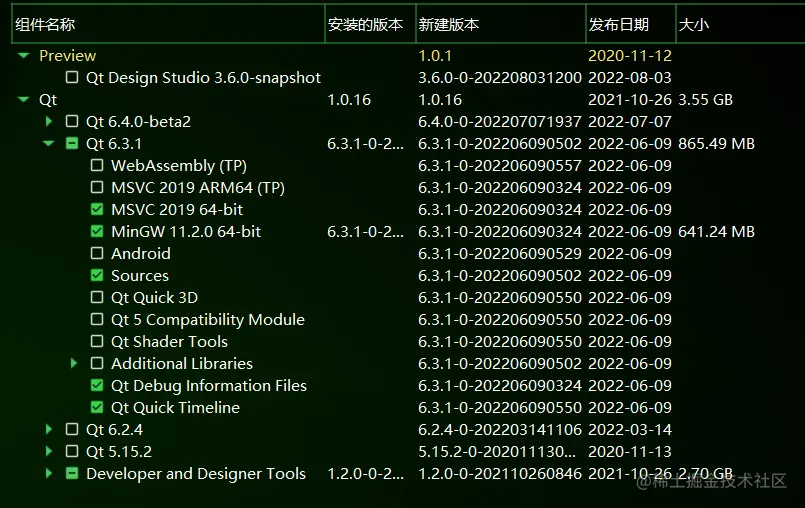
Task: Click the 2020-11-12 Preview release date
Action: 630,55
